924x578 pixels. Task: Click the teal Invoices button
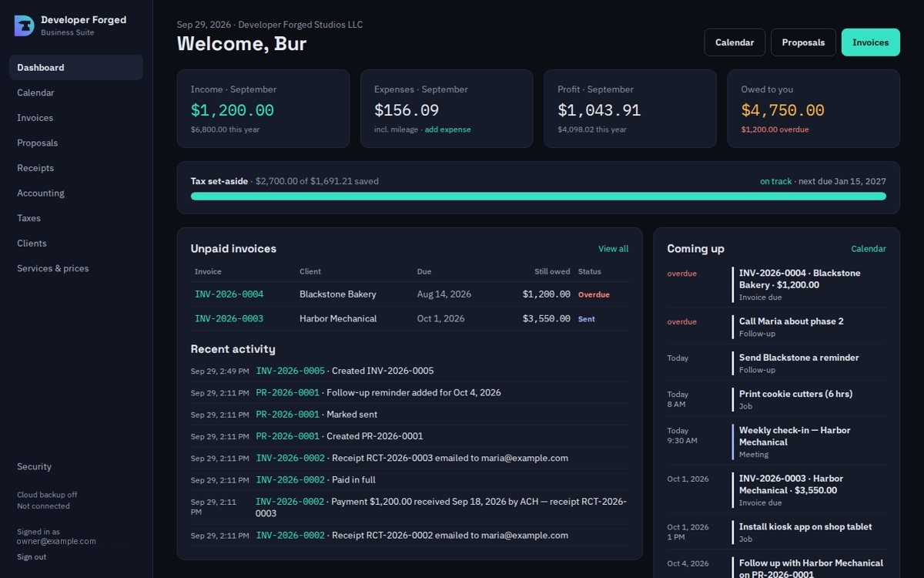871,42
